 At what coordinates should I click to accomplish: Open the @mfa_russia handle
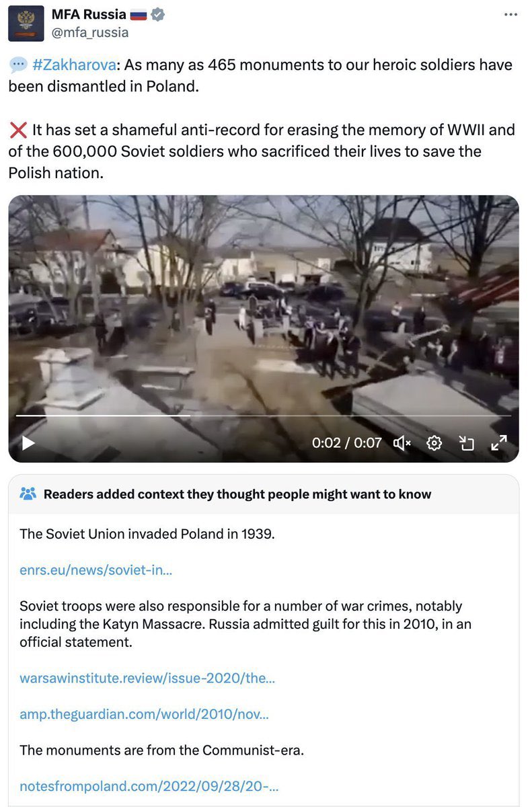(90, 32)
